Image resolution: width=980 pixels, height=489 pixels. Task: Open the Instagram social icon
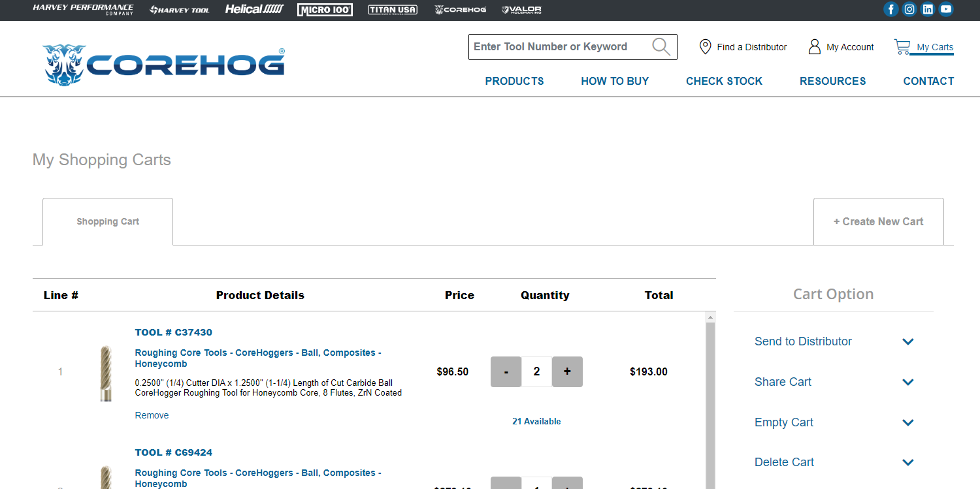(x=909, y=9)
